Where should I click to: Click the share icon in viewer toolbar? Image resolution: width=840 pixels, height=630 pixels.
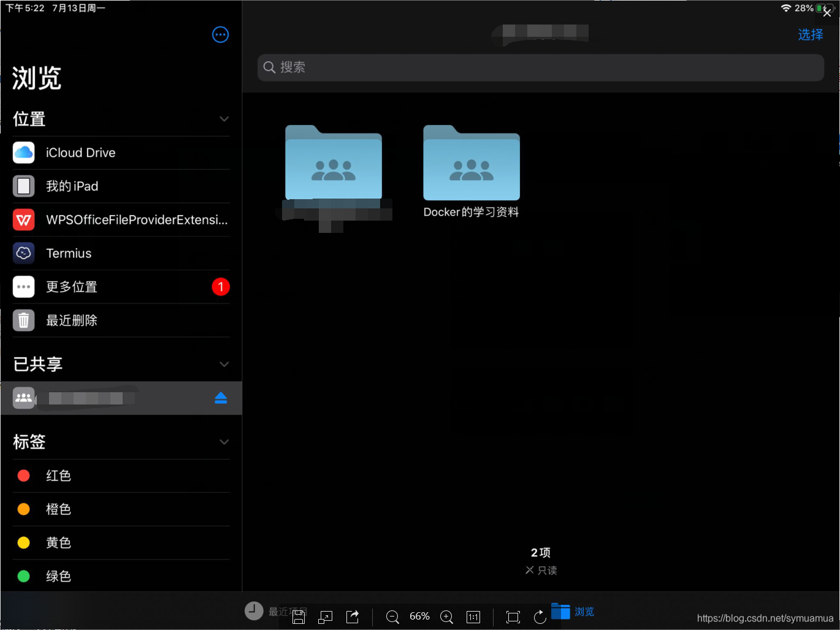coord(353,617)
